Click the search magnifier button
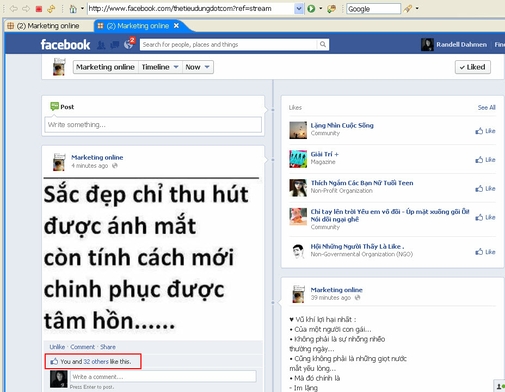Screen dimensions: 505x392 pyautogui.click(x=323, y=44)
